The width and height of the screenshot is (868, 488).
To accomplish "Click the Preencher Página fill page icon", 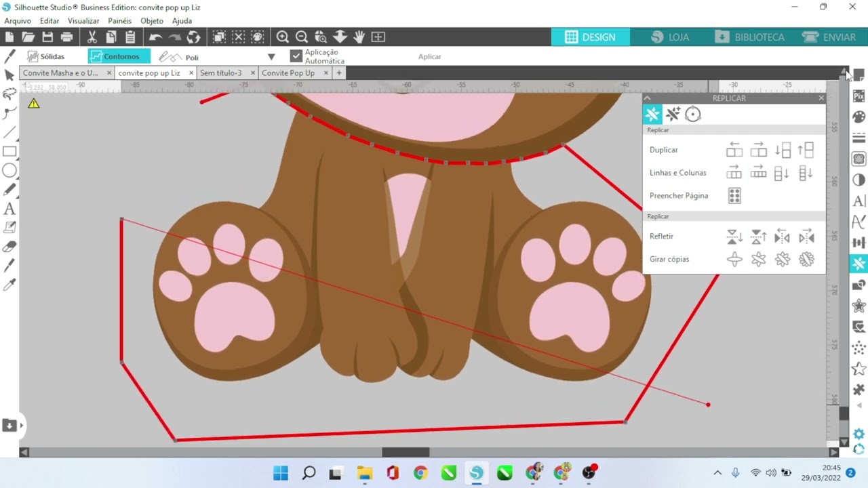I will 734,196.
